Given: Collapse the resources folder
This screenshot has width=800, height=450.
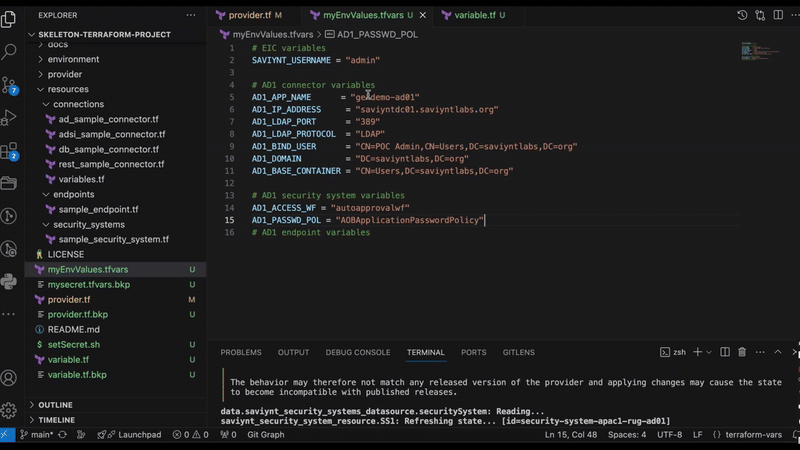Looking at the screenshot, I should (68, 89).
